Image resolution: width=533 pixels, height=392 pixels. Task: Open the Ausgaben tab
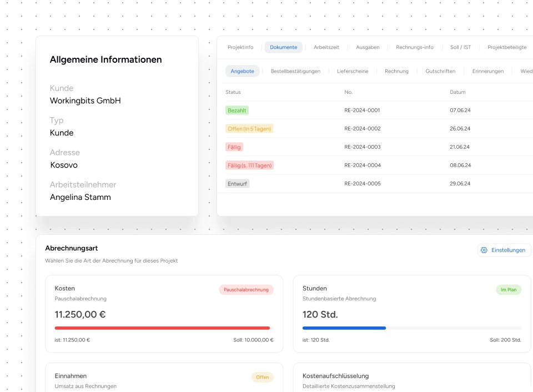(367, 47)
